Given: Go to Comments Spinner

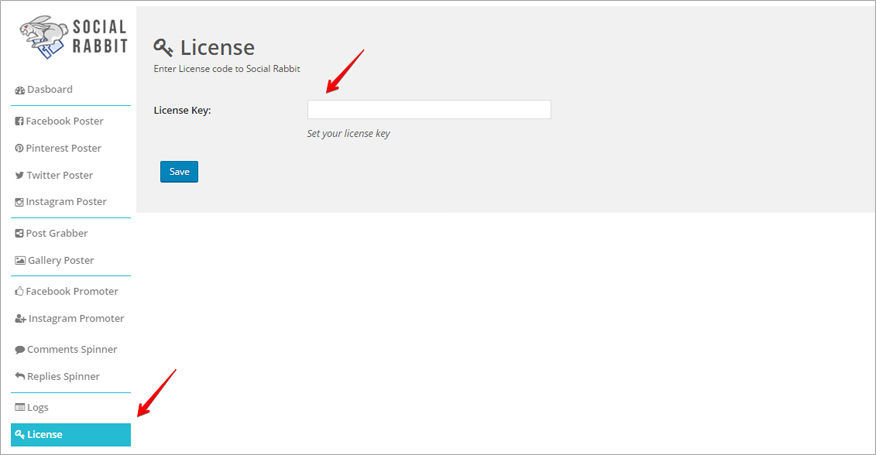Looking at the screenshot, I should click(x=70, y=349).
